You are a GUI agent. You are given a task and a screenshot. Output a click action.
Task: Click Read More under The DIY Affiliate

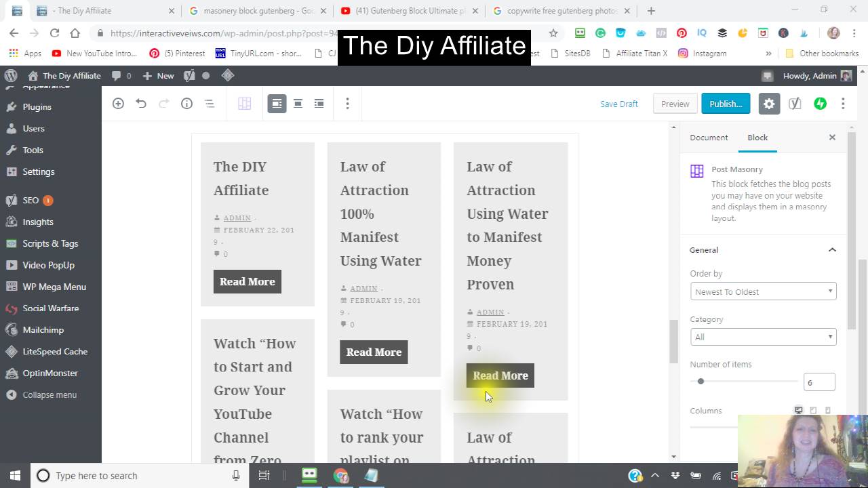tap(247, 282)
